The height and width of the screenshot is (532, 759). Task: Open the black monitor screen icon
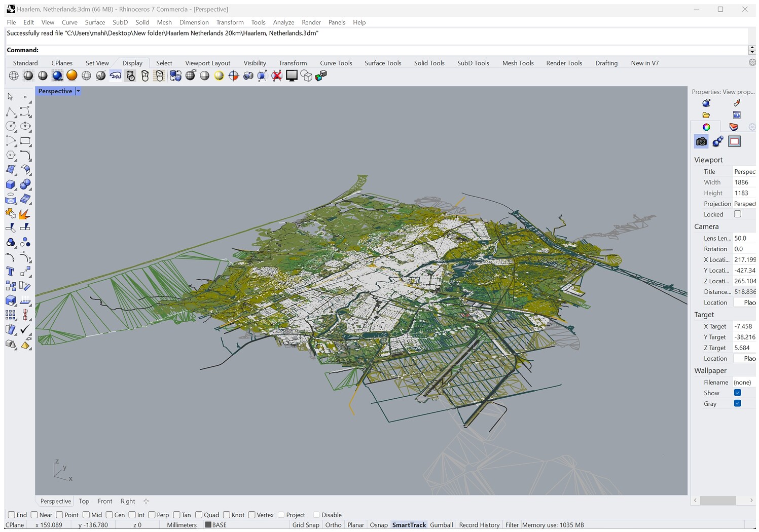(x=292, y=76)
